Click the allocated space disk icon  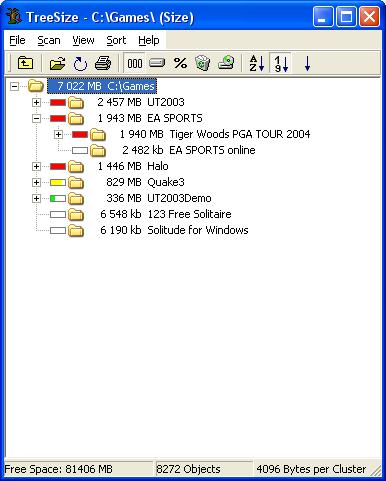tap(157, 63)
